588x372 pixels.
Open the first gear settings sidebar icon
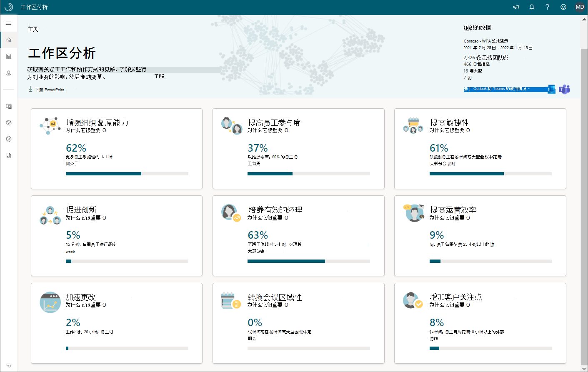click(9, 122)
